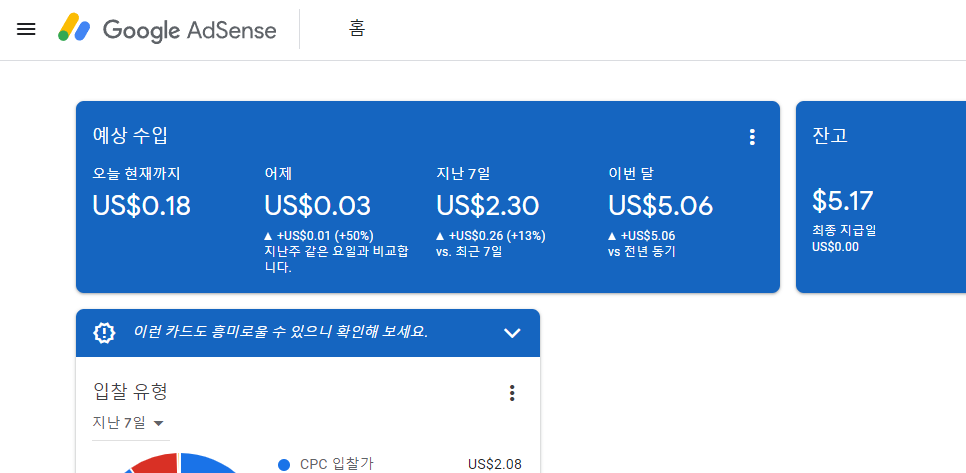Open the 입찰 유형 card's three-dot menu
This screenshot has height=473, width=966.
[x=512, y=393]
